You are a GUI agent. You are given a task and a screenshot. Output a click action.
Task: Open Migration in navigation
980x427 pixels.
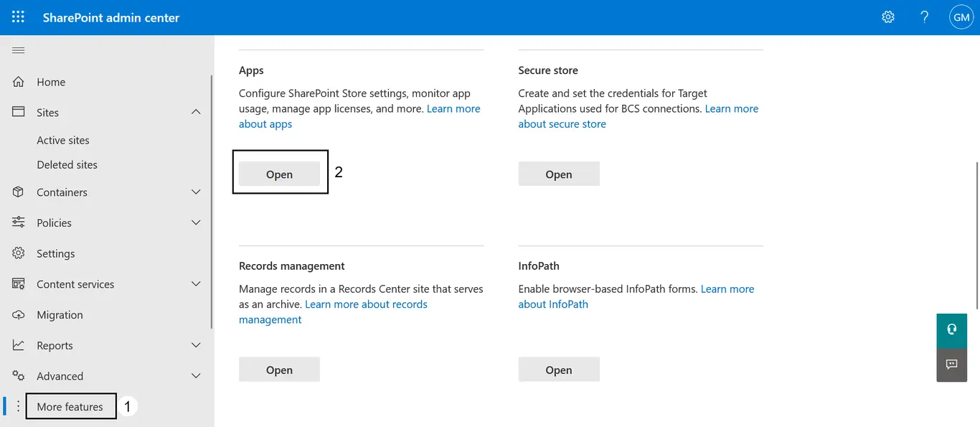[x=60, y=315]
